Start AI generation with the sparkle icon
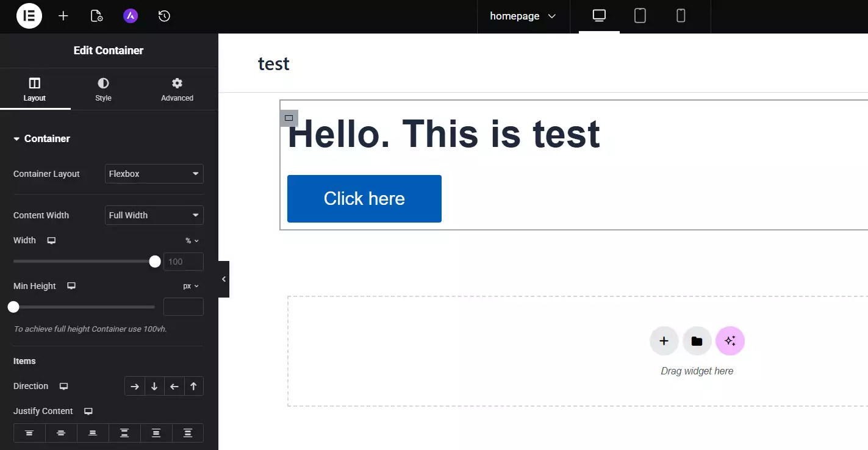 [730, 341]
